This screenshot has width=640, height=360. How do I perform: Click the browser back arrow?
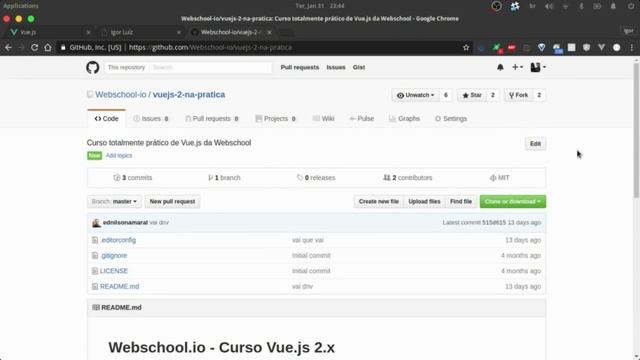click(8, 47)
